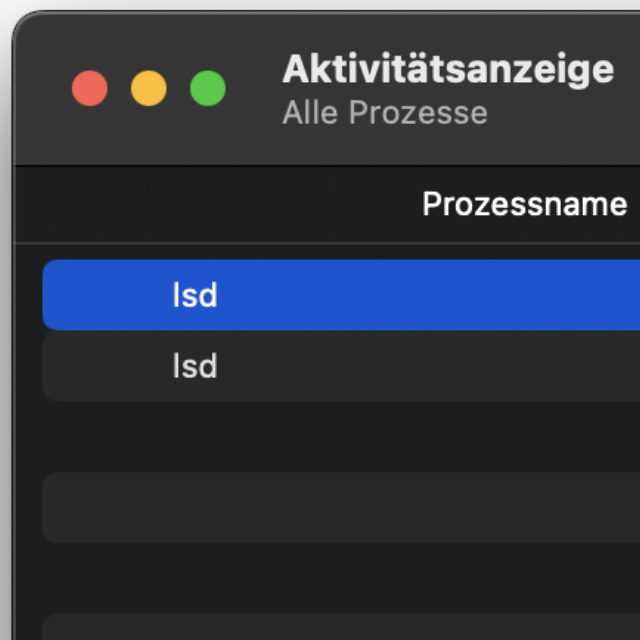Viewport: 640px width, 640px height.
Task: Click blank icon space left of highlighted lsd
Action: tap(110, 295)
